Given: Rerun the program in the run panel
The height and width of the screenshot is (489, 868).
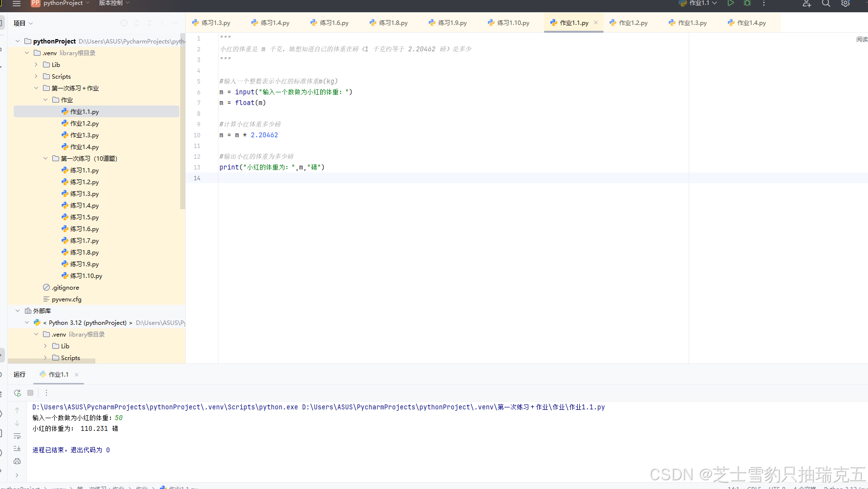Looking at the screenshot, I should 17,393.
